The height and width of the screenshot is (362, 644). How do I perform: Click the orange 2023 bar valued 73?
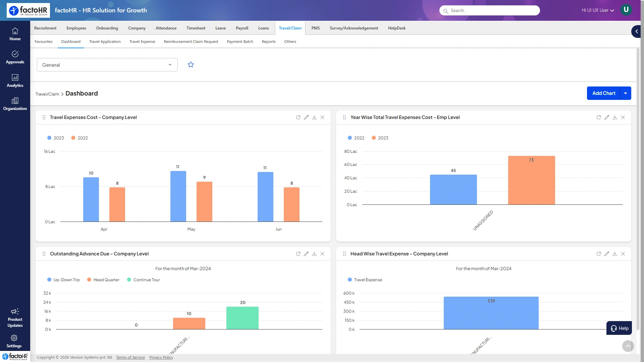[531, 180]
